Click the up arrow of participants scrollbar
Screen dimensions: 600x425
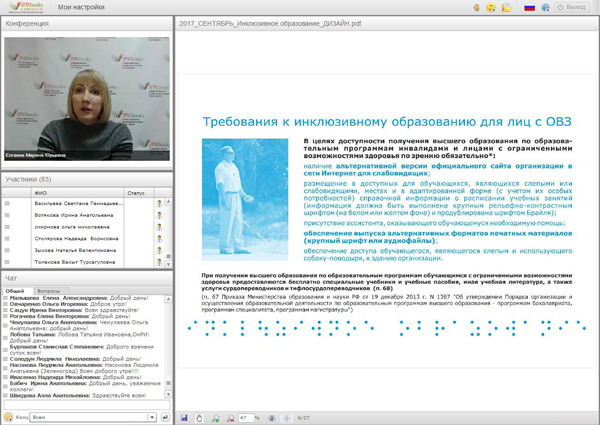(x=168, y=201)
